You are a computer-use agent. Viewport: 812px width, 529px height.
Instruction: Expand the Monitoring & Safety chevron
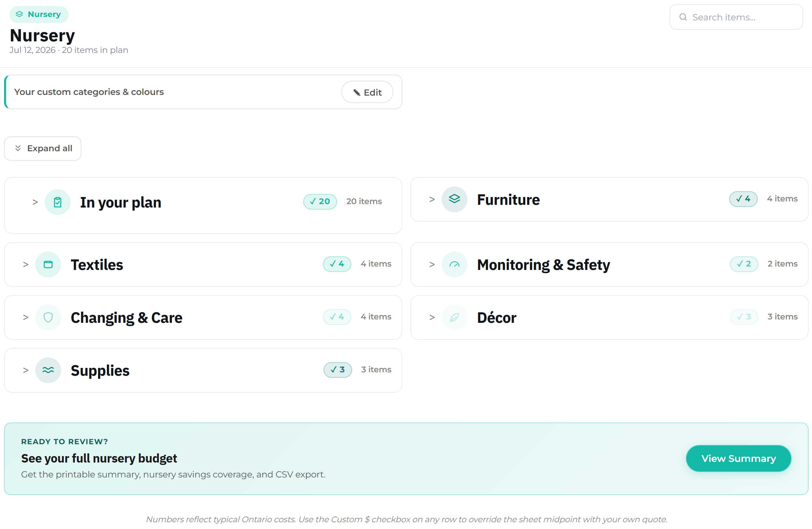tap(432, 265)
